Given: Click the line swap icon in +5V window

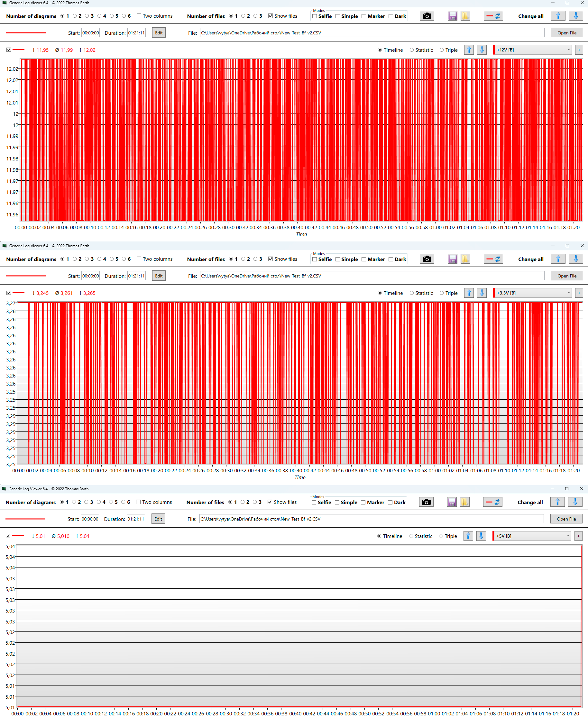Looking at the screenshot, I should 492,502.
